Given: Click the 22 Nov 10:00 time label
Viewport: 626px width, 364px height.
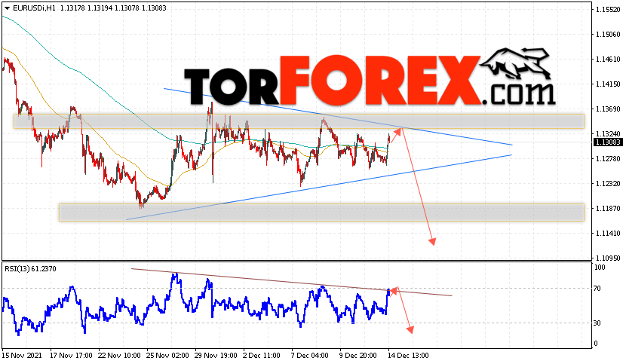Looking at the screenshot, I should click(119, 355).
